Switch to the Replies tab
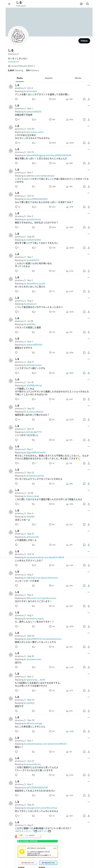The image size is (98, 868). click(x=49, y=78)
